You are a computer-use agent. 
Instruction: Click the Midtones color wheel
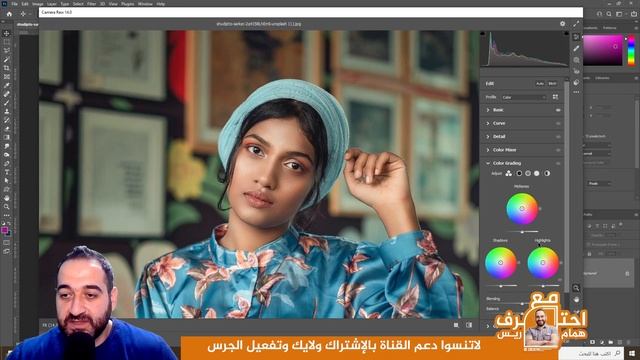point(522,209)
